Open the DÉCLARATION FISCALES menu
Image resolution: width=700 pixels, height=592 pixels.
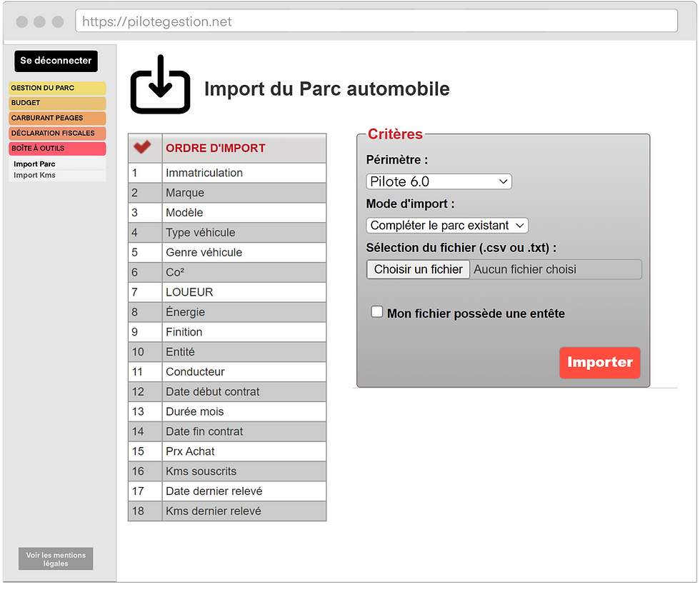pyautogui.click(x=57, y=133)
